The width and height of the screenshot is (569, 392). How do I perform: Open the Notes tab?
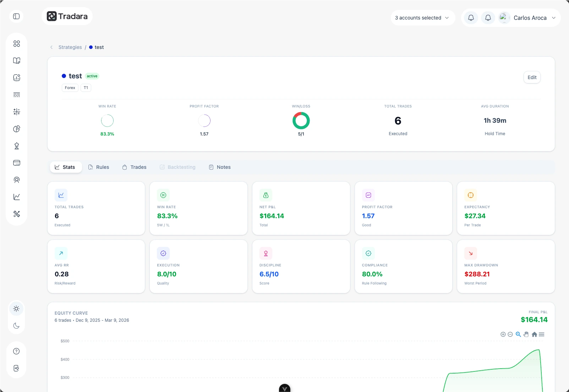pyautogui.click(x=220, y=167)
